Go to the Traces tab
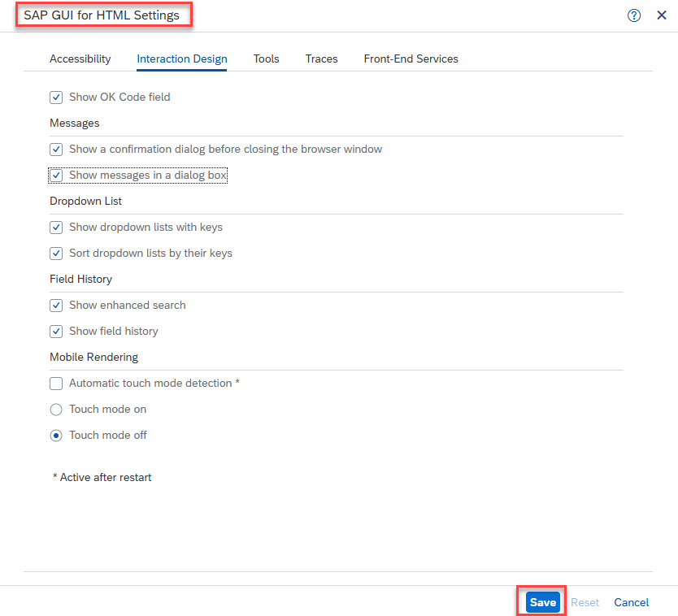Screen dimensions: 678x616 point(321,59)
